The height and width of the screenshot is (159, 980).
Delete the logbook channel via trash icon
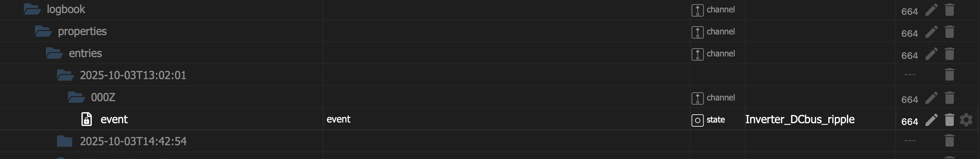coord(949,10)
